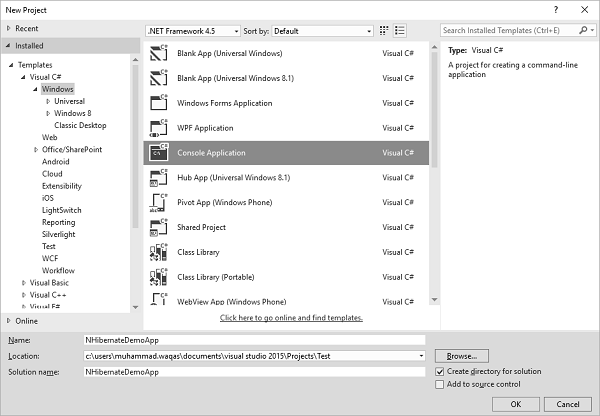Open the help question mark
Viewport: 600px width, 416px height.
[556, 10]
